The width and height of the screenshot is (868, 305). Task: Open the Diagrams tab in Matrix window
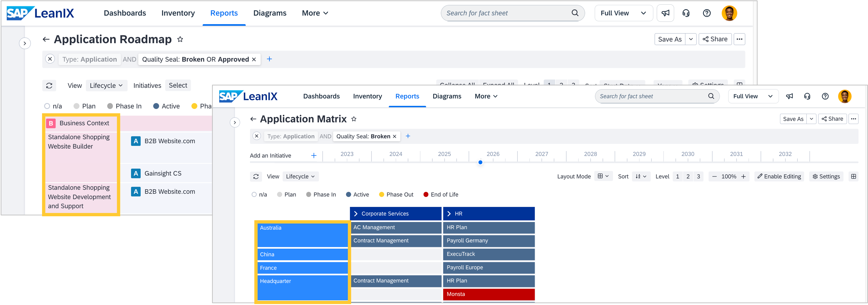point(447,96)
